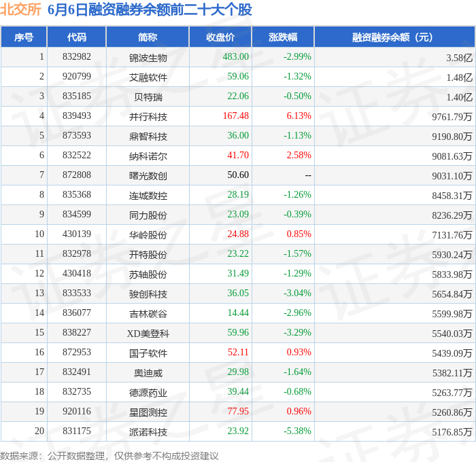
Task: Click the 北交所 title text
Action: tap(20, 10)
